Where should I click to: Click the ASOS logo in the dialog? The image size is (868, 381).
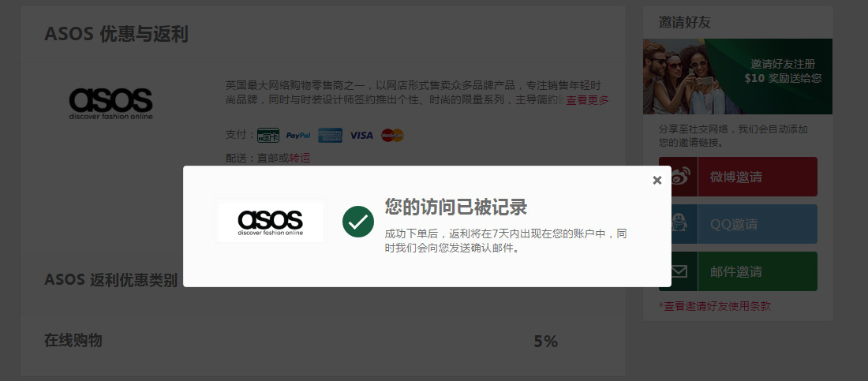pyautogui.click(x=270, y=220)
